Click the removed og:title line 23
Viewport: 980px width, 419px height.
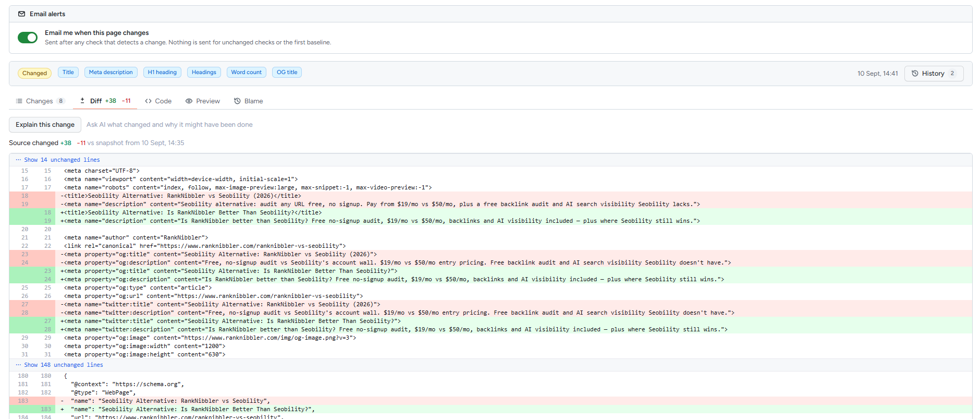[491, 254]
